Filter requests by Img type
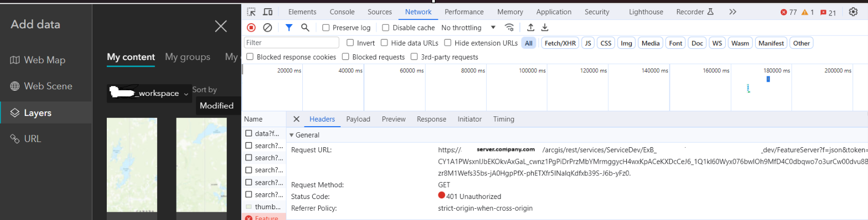Image resolution: width=868 pixels, height=220 pixels. pos(626,43)
